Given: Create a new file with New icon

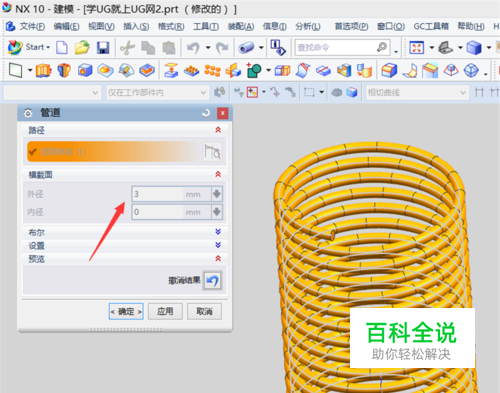Looking at the screenshot, I should click(x=62, y=48).
